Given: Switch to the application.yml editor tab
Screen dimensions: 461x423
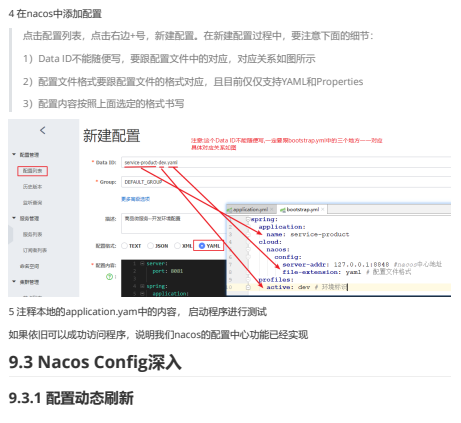Looking at the screenshot, I should [x=250, y=209].
